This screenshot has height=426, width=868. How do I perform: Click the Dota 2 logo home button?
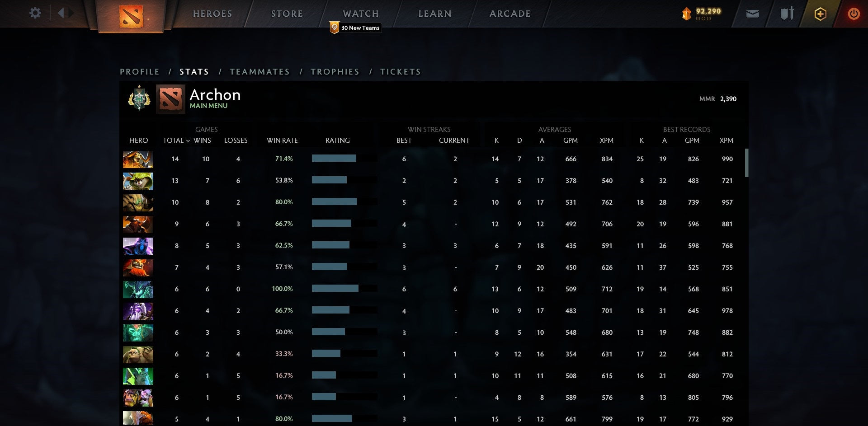(131, 16)
